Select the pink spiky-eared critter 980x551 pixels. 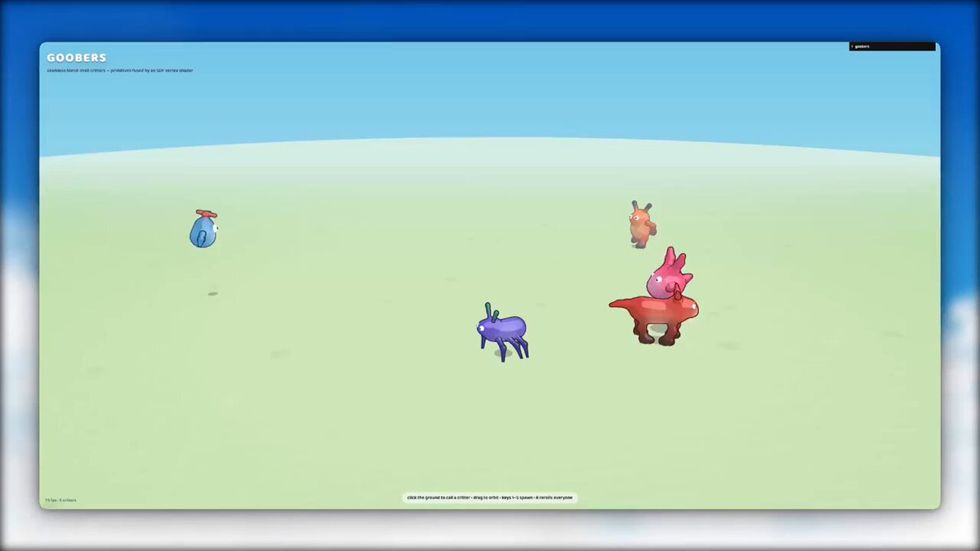(x=670, y=273)
